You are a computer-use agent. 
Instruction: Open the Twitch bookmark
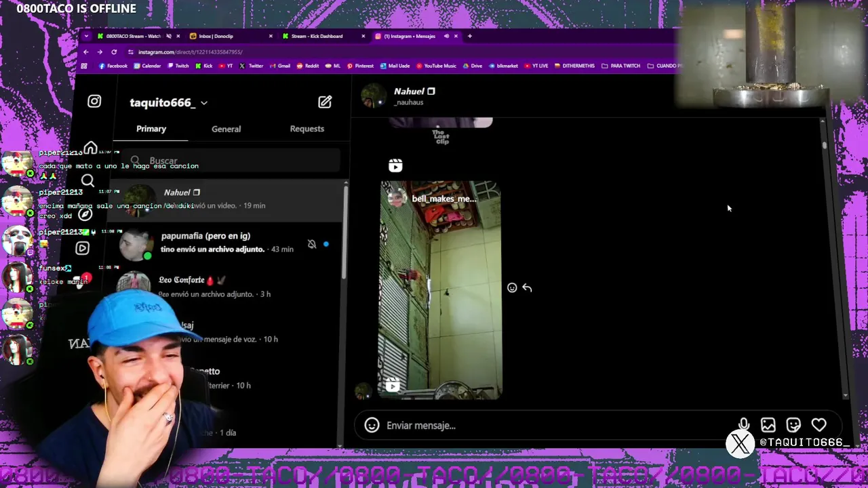tap(178, 66)
